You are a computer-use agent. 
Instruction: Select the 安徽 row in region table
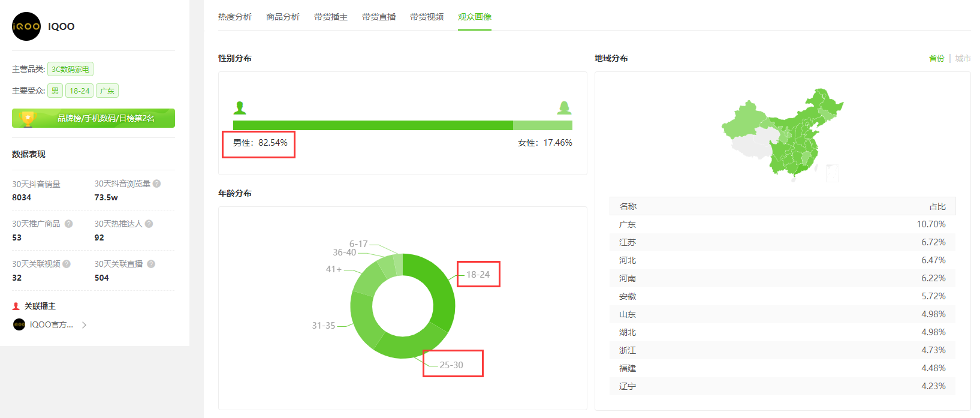[x=782, y=296]
